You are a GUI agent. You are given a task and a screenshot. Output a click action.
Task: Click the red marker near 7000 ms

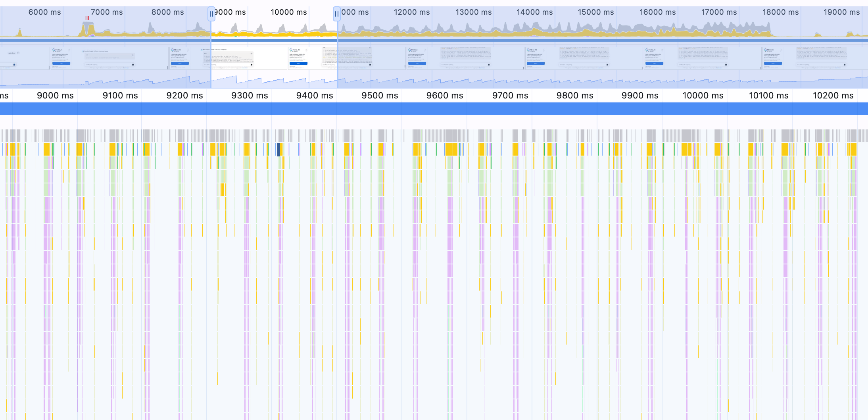pyautogui.click(x=87, y=18)
